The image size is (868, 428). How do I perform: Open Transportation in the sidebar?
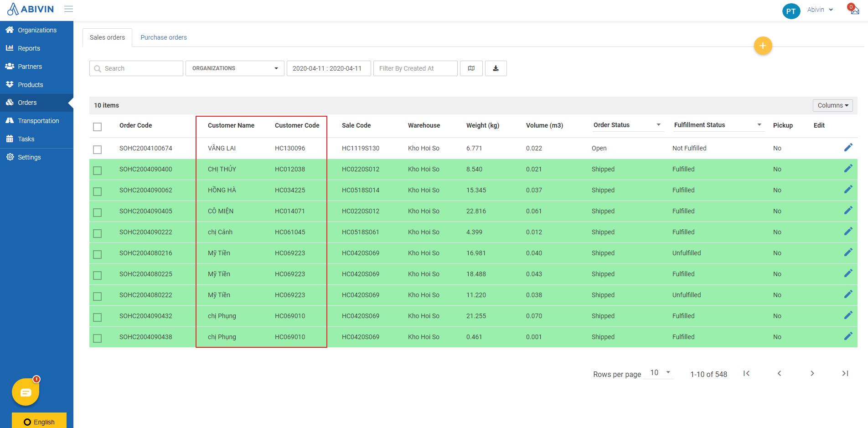click(36, 121)
